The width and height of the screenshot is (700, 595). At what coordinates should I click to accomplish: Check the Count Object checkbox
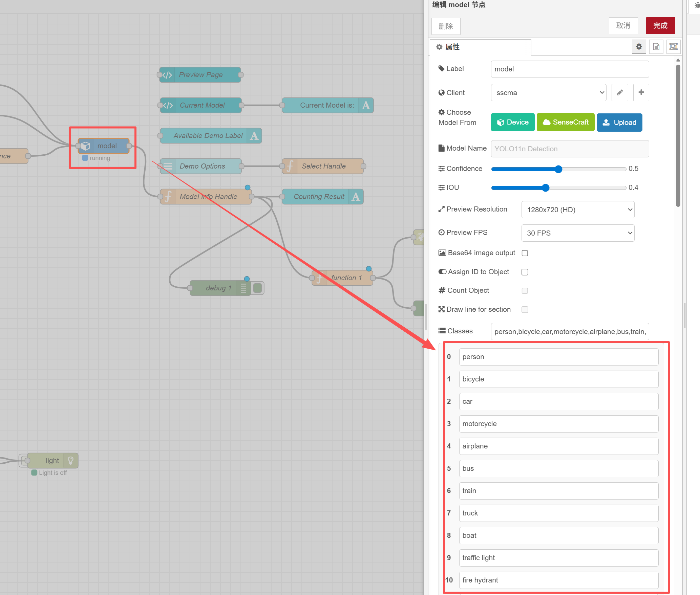[x=525, y=291]
